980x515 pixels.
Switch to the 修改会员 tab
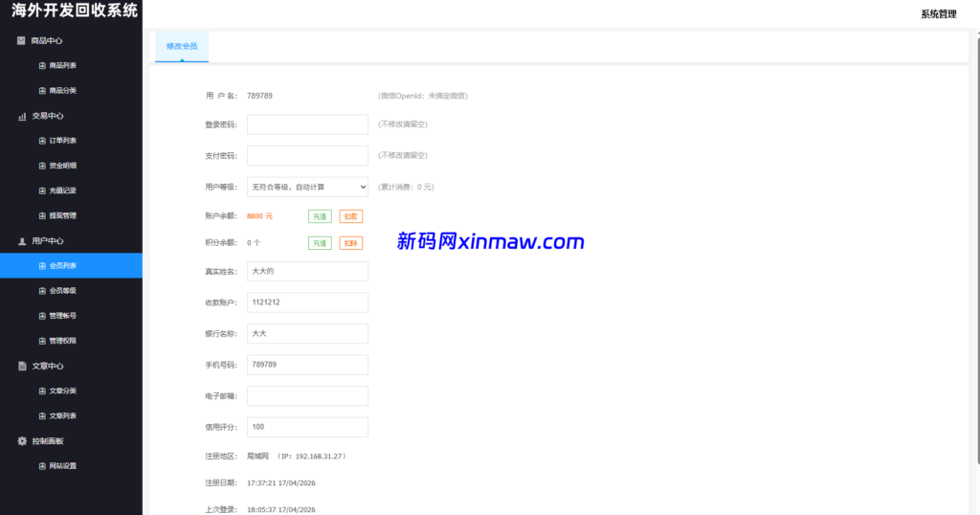182,46
